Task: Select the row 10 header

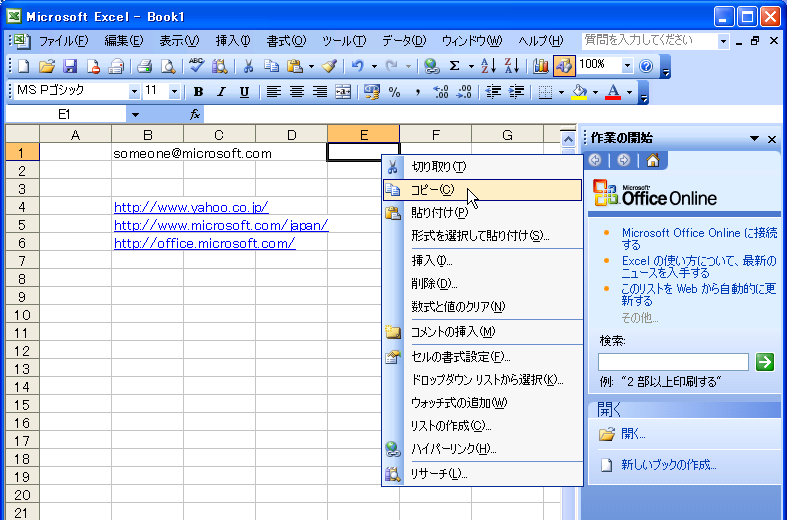Action: (22, 315)
